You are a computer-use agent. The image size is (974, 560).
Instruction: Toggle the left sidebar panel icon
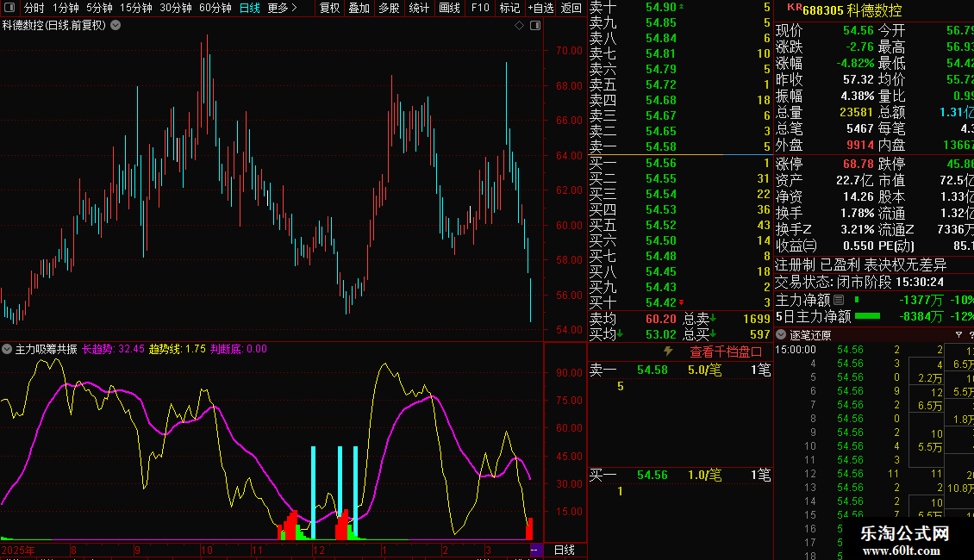click(x=9, y=8)
